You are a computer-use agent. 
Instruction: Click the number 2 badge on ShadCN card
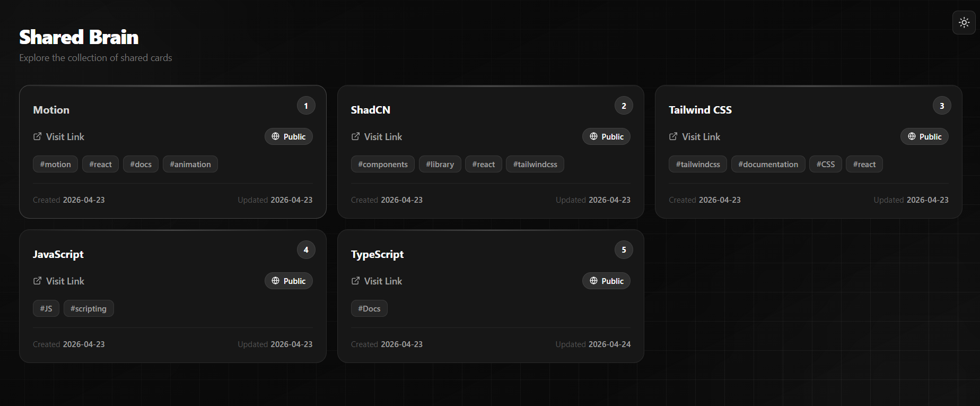point(624,106)
